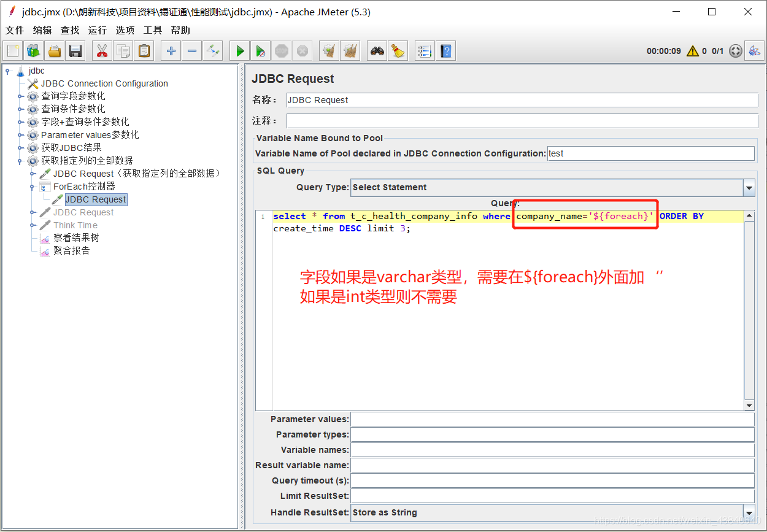Collapse the 获取指定列的全部数据 node

[20, 161]
